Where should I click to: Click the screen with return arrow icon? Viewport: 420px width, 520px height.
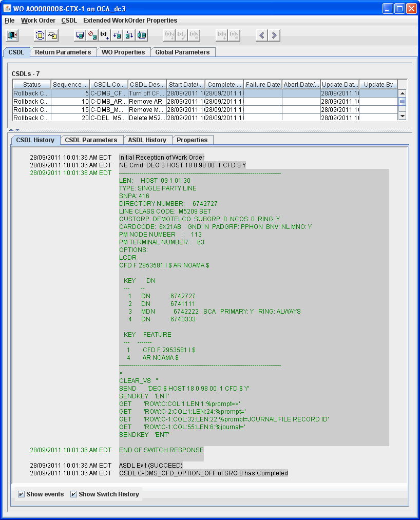point(80,35)
